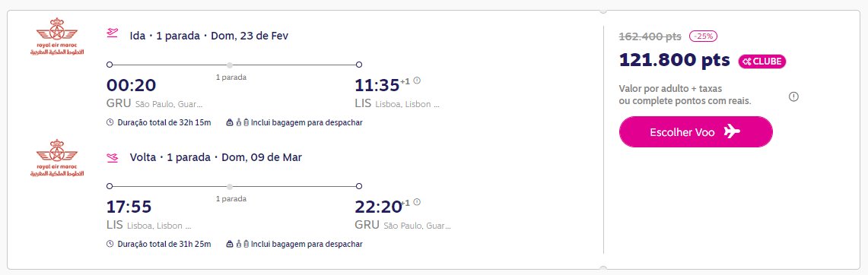This screenshot has width=868, height=275.
Task: Click the clock icon by 31h 25m duration
Action: click(x=110, y=244)
